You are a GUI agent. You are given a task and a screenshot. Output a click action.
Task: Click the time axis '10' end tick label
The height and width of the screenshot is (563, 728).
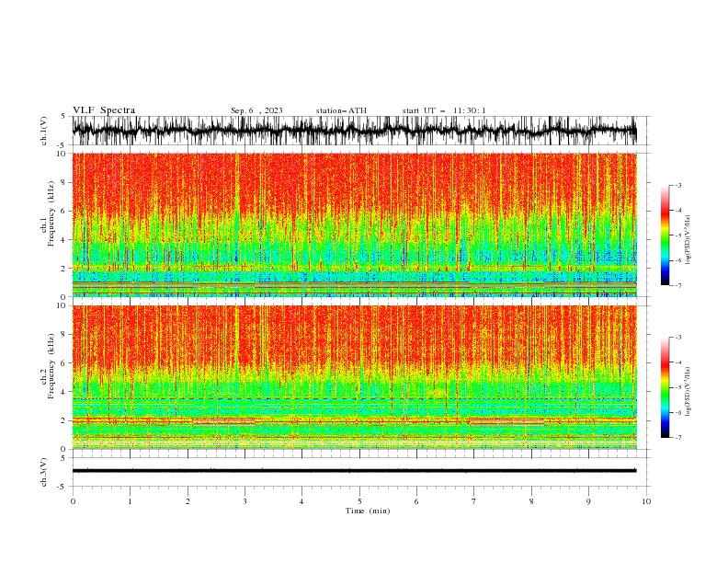click(646, 501)
